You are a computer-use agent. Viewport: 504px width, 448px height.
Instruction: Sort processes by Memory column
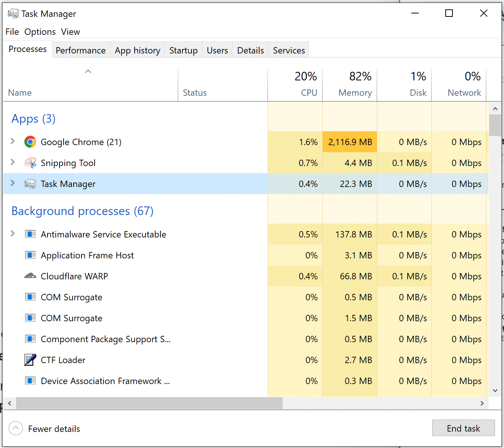pyautogui.click(x=350, y=85)
